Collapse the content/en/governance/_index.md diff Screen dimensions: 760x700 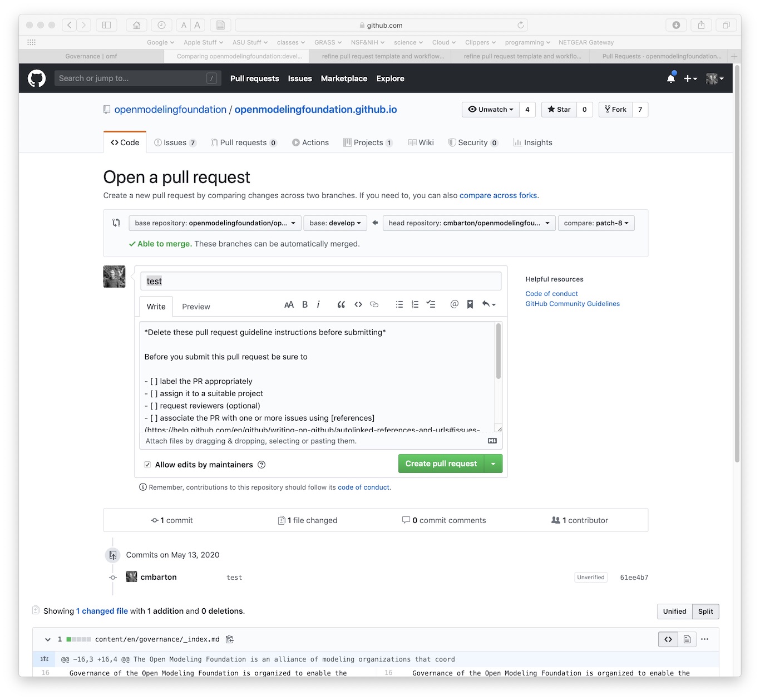tap(47, 639)
